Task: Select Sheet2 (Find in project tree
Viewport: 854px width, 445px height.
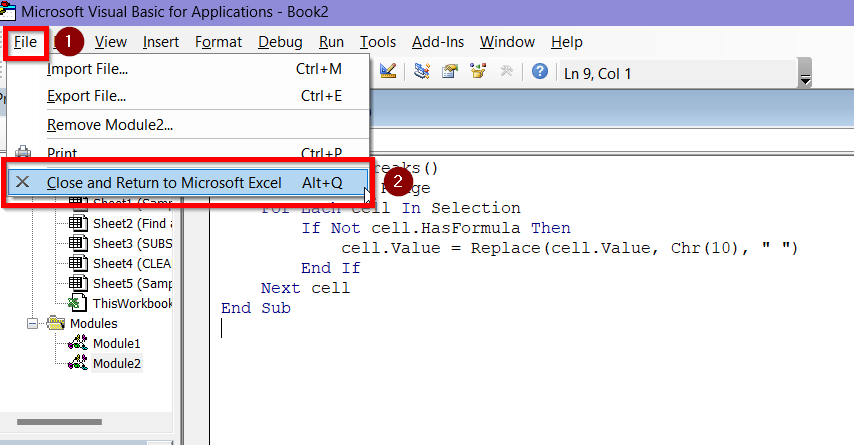Action: (x=132, y=223)
